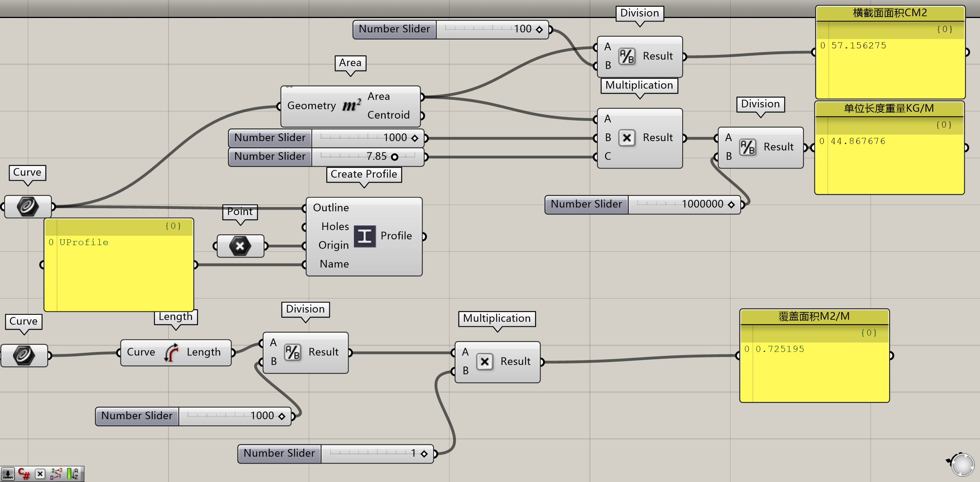This screenshot has height=482, width=980.
Task: Click the Point parameter hexagon icon
Action: tap(240, 246)
